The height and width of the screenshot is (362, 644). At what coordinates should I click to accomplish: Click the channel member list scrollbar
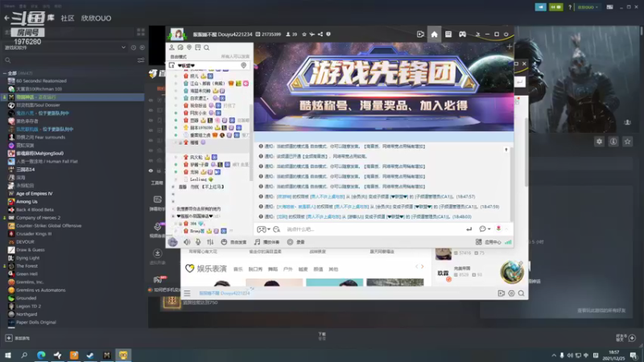pyautogui.click(x=251, y=142)
